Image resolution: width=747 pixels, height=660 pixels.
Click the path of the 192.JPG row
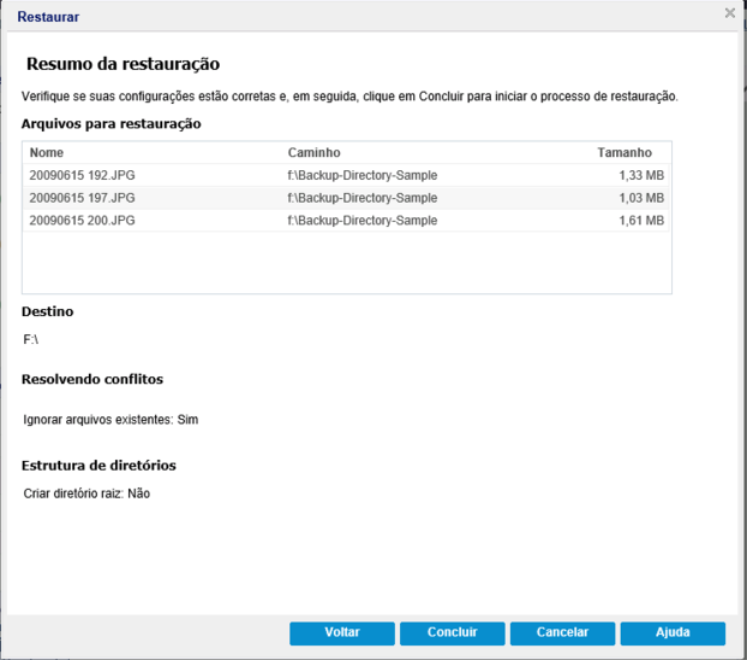tap(362, 175)
